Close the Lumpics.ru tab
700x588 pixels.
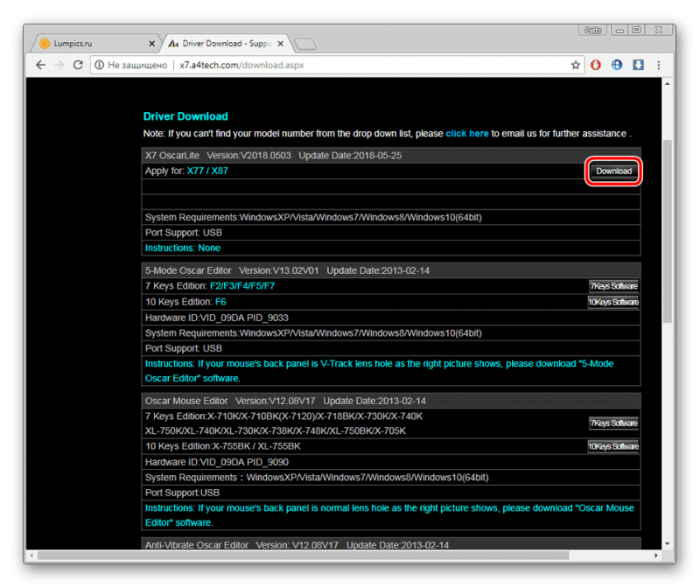[x=151, y=43]
